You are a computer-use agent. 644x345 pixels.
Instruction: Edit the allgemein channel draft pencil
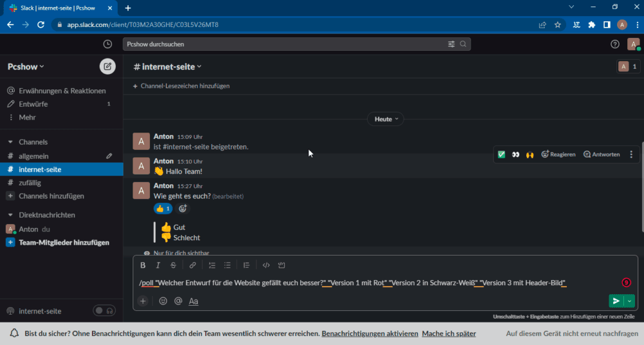(x=109, y=156)
